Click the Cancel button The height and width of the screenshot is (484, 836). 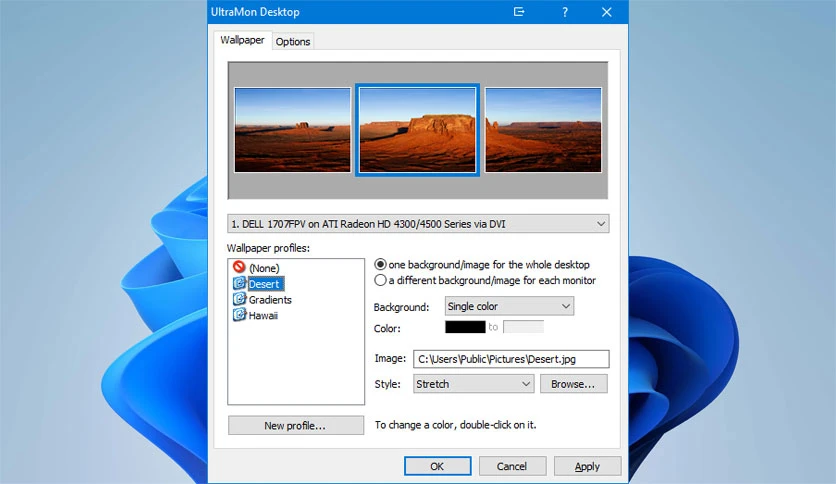[512, 466]
